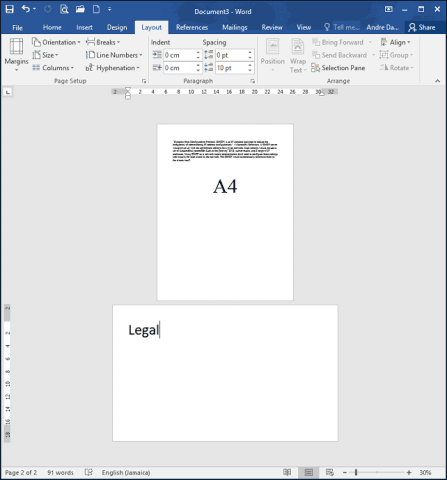Open the Breaks dropdown
447x480 pixels.
pos(103,42)
